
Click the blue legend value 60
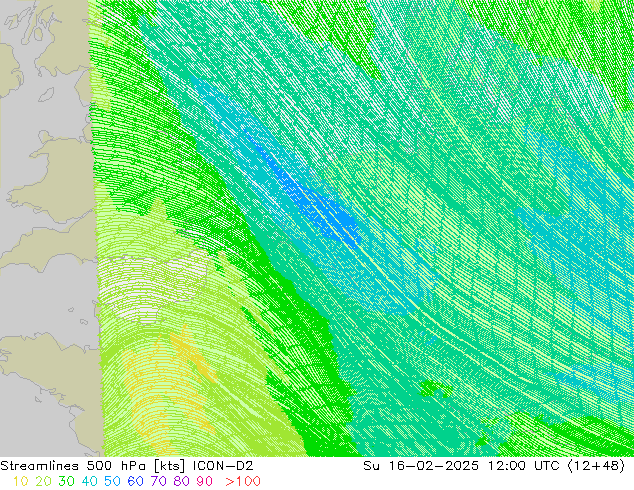(x=135, y=481)
